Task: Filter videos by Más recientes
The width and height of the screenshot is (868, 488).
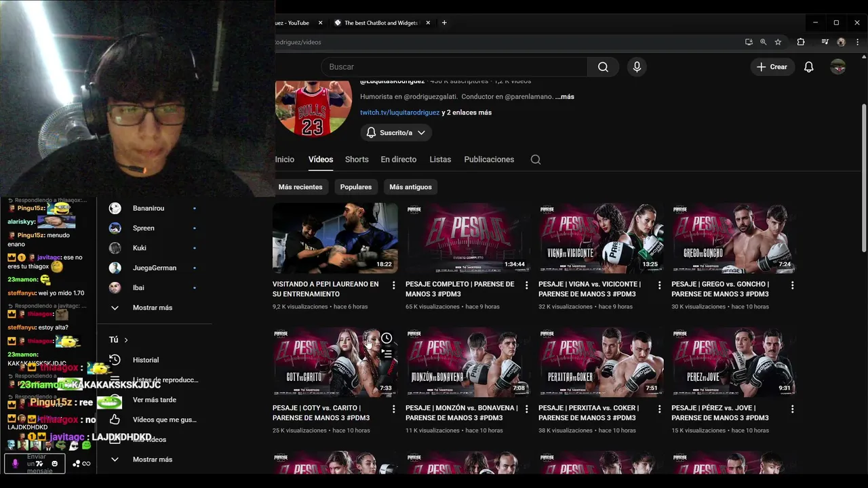Action: tap(300, 187)
